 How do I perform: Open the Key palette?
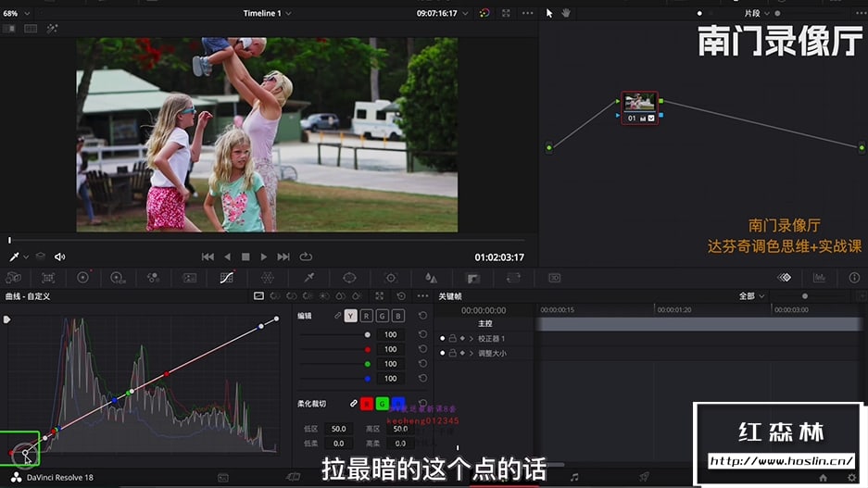(x=472, y=278)
